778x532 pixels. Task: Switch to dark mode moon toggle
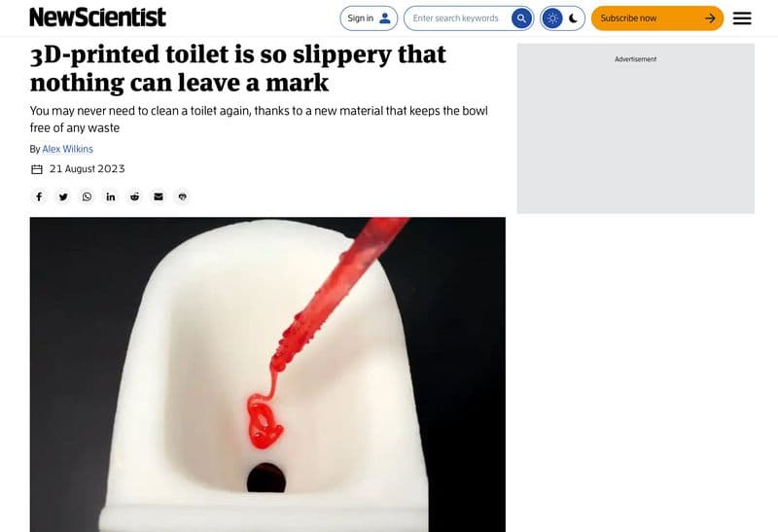(573, 18)
